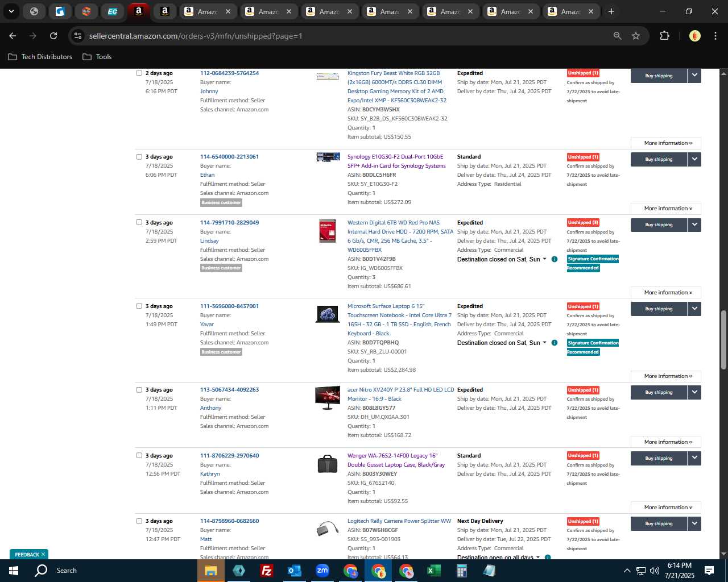
Task: Open Zoom from the taskbar
Action: pos(322,571)
